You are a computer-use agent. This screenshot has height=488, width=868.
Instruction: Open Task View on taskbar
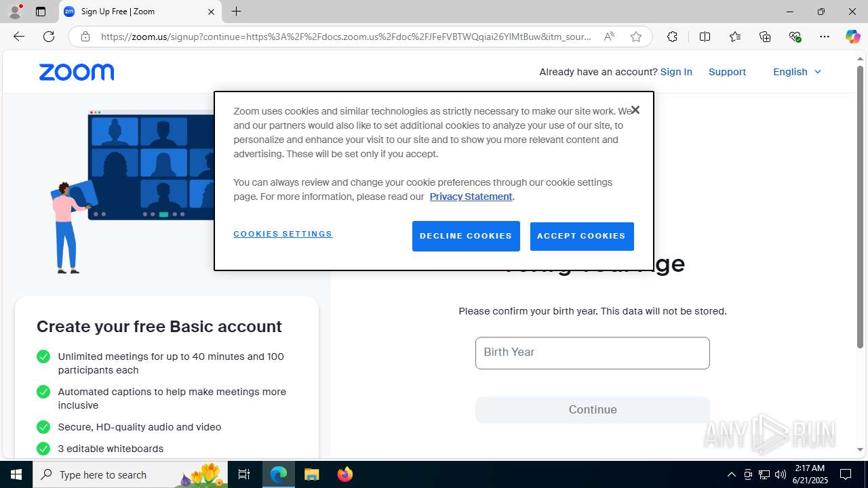[x=245, y=474]
